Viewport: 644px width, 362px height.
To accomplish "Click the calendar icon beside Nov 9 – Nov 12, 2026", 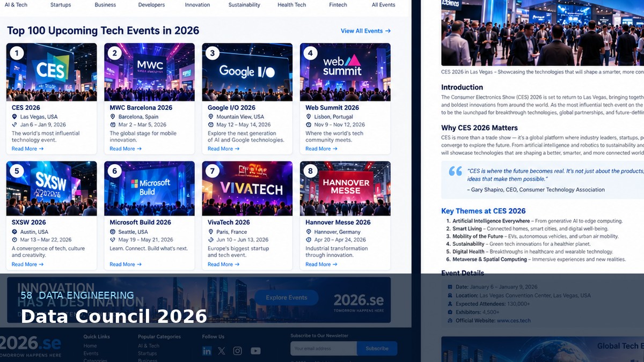I will pyautogui.click(x=309, y=124).
